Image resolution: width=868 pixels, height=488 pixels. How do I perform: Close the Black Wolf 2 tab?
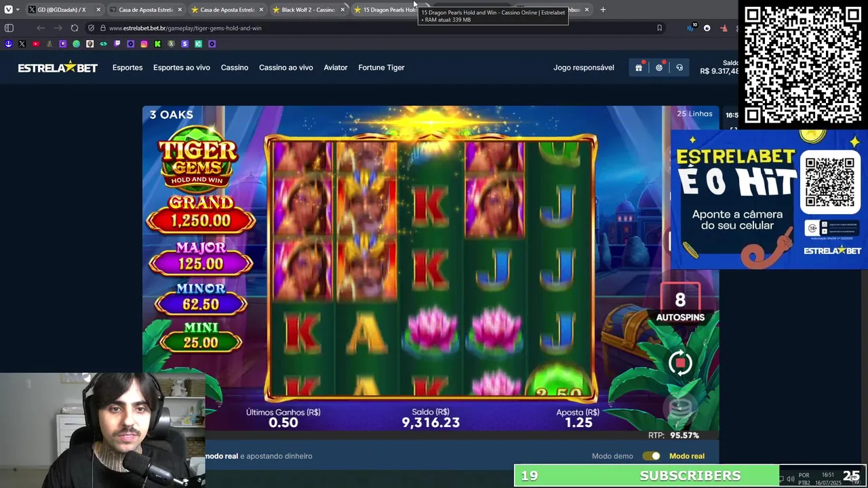point(342,9)
